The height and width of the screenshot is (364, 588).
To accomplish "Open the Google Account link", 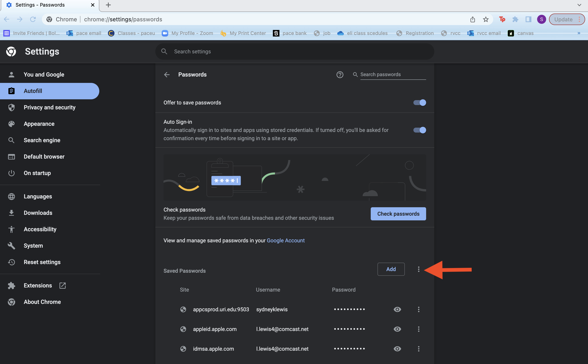I will [285, 240].
